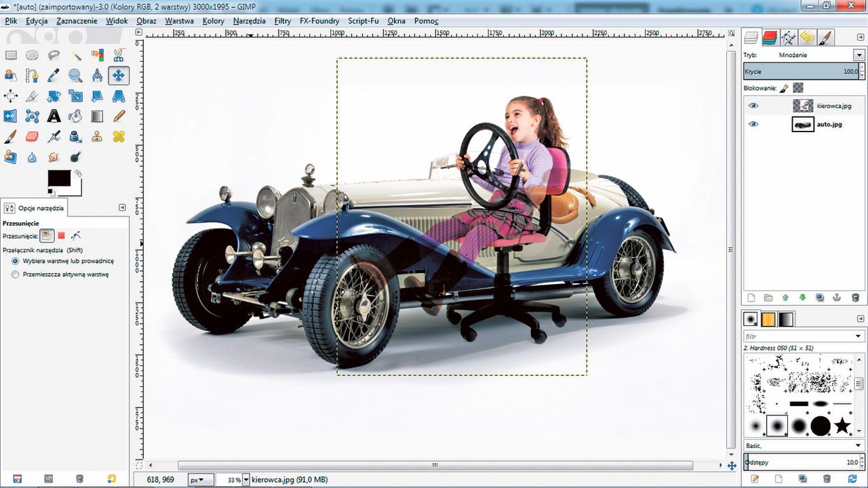
Task: Select the Rectangle Select tool
Action: [x=11, y=56]
